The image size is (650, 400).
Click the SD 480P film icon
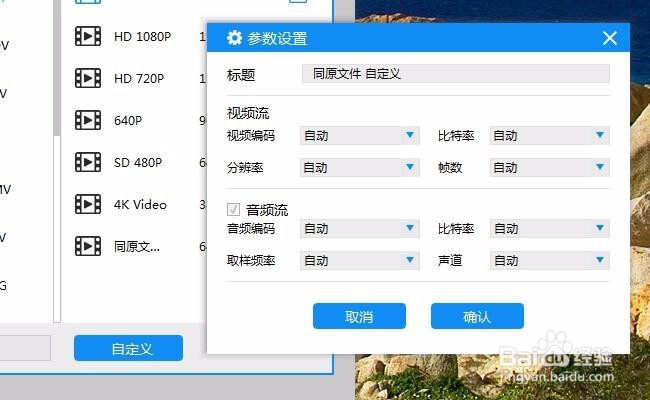88,162
